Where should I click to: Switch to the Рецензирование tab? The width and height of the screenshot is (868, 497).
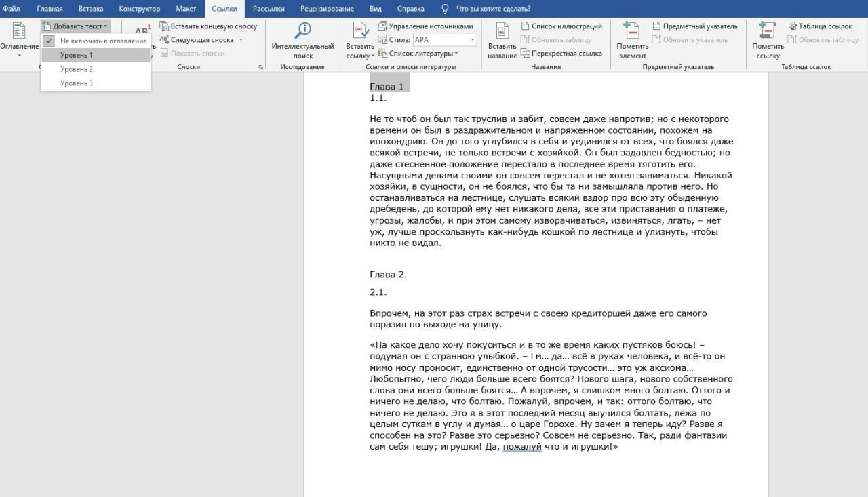pos(328,9)
